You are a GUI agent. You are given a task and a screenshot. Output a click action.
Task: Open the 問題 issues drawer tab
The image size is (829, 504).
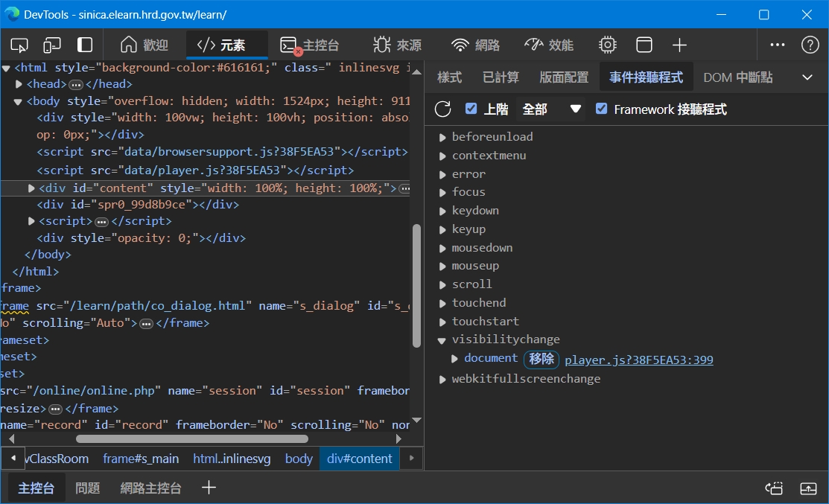click(x=87, y=488)
